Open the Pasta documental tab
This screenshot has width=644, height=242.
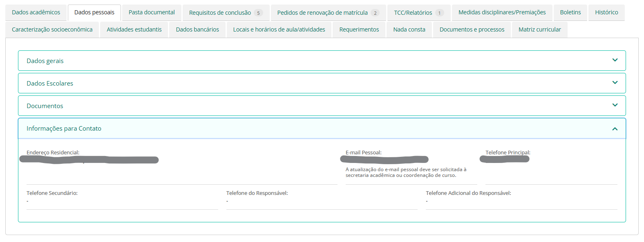click(152, 13)
